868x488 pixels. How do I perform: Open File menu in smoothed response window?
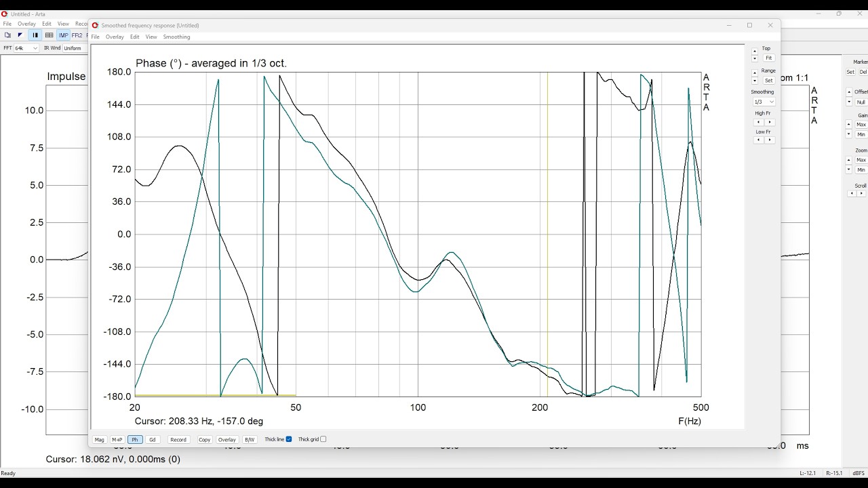coord(95,37)
